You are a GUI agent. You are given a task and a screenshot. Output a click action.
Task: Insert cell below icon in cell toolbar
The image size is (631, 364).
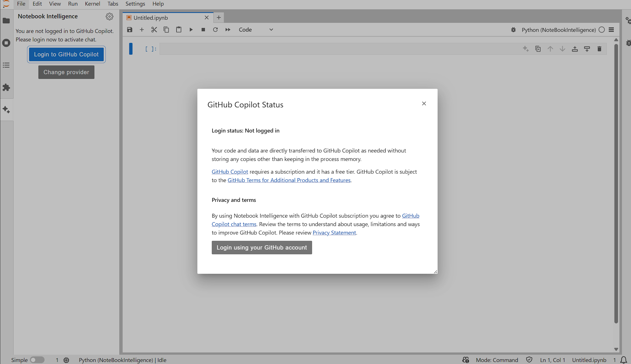[x=587, y=49]
